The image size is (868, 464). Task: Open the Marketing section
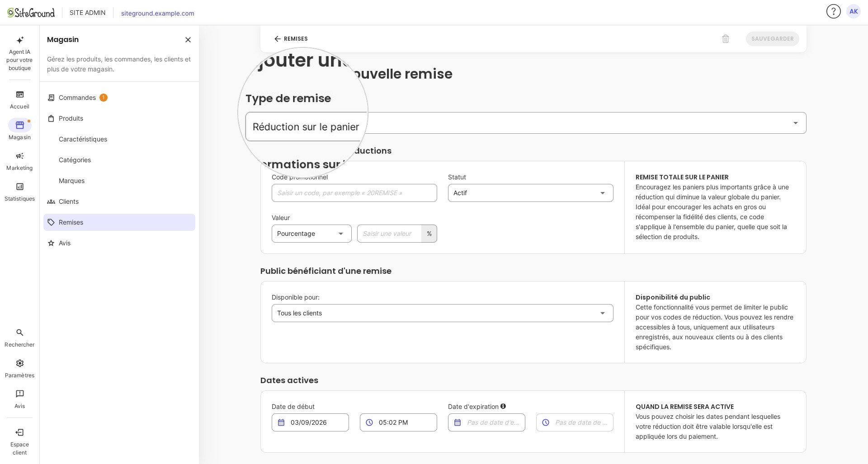[20, 161]
